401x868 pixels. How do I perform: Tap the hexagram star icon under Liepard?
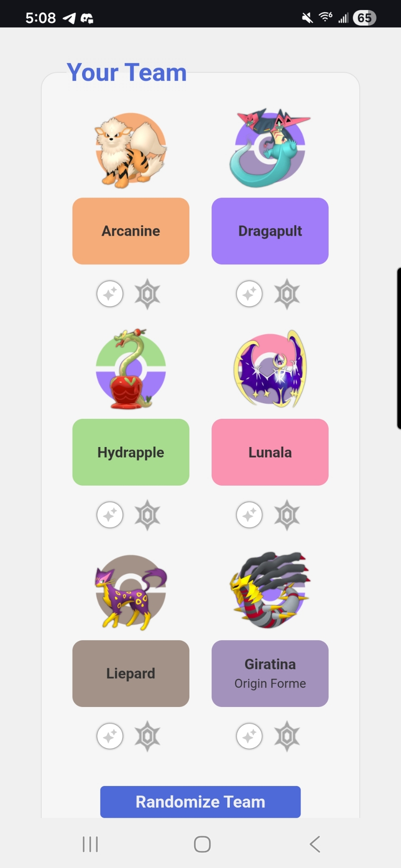pos(148,736)
